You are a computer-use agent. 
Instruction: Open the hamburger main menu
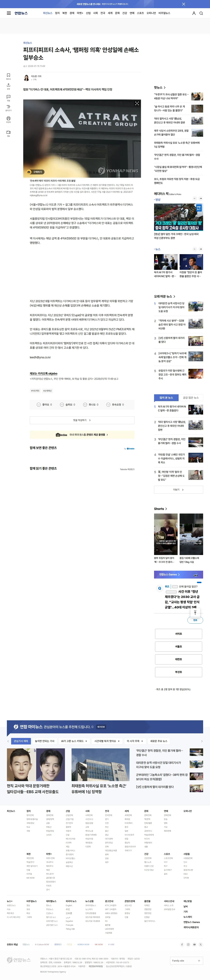9,13
